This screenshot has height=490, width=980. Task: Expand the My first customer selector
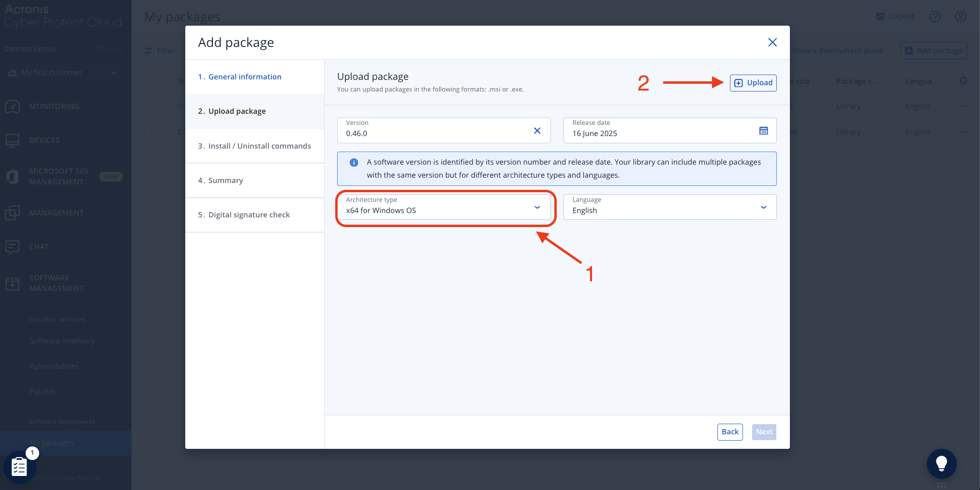tap(114, 72)
